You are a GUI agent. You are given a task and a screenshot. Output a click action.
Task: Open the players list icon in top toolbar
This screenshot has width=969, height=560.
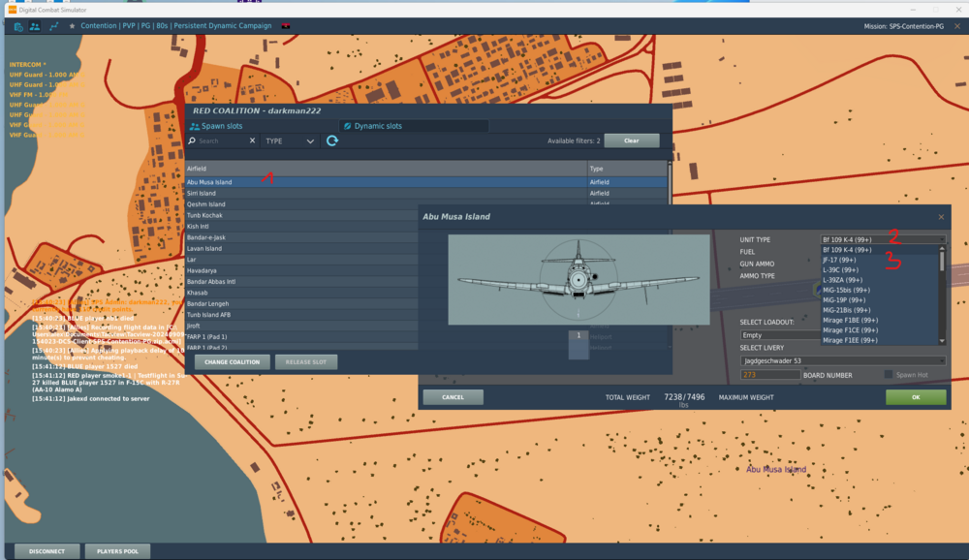click(35, 26)
